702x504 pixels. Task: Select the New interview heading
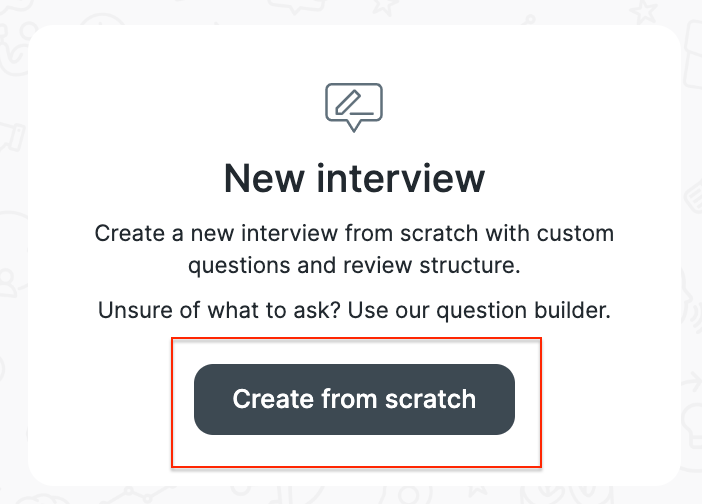click(354, 180)
